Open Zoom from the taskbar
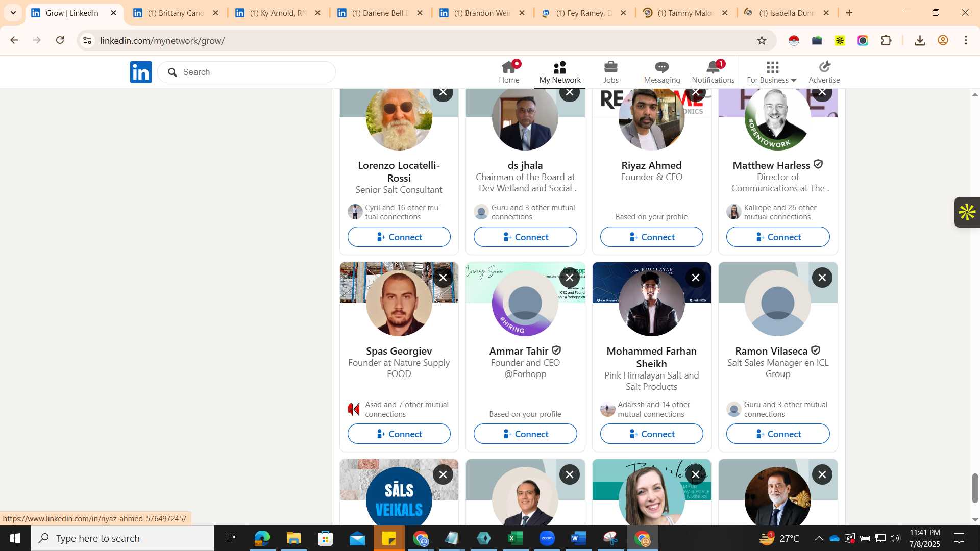The width and height of the screenshot is (980, 551). 547,538
